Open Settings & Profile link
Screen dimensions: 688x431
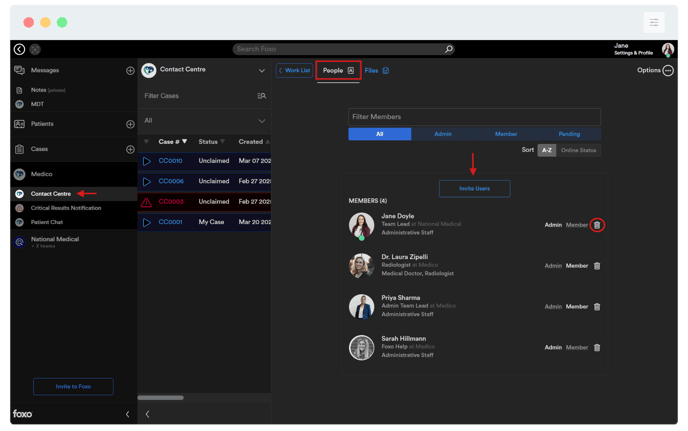coord(633,53)
